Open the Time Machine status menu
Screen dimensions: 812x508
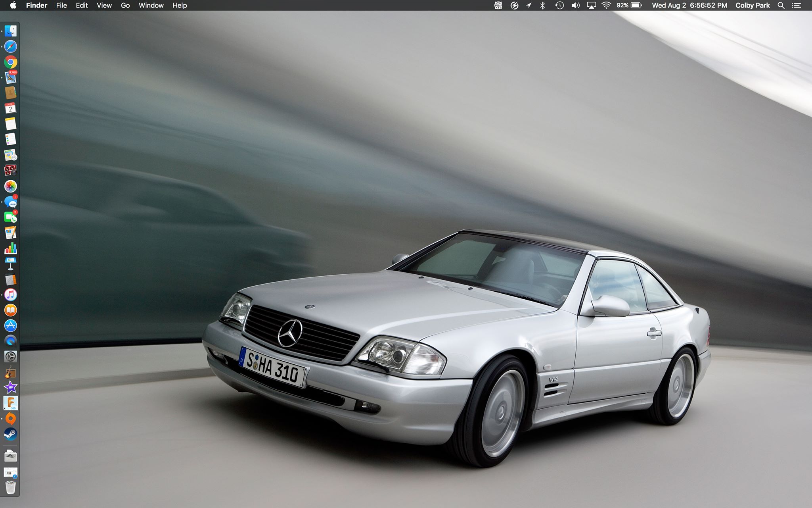559,5
